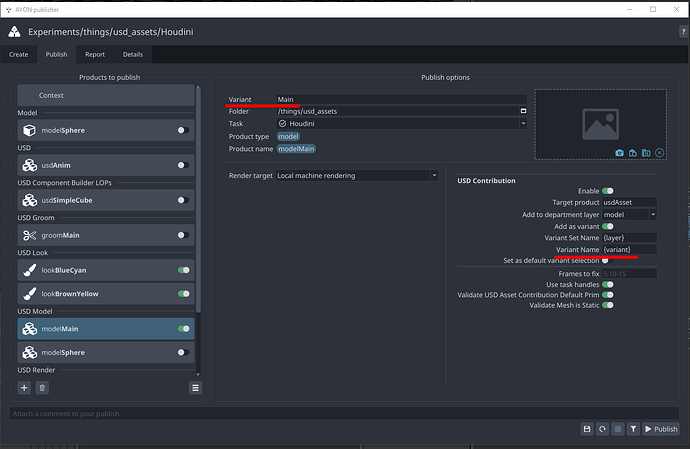This screenshot has width=690, height=449.
Task: Start publishing with the Publish button
Action: tap(661, 429)
